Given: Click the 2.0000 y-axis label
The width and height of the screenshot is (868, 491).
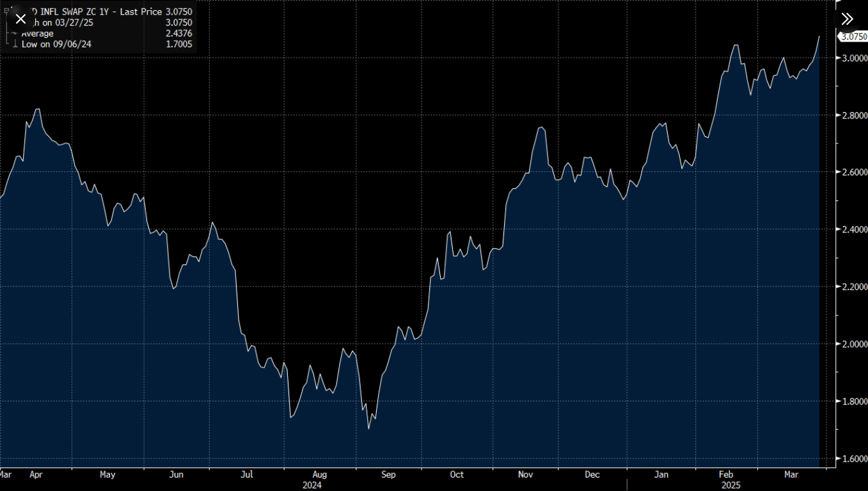Looking at the screenshot, I should point(854,344).
